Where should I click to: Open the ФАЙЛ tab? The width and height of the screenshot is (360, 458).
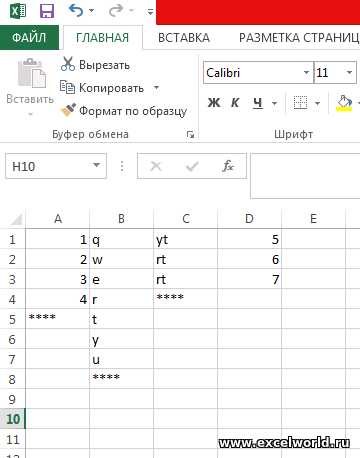(x=29, y=37)
